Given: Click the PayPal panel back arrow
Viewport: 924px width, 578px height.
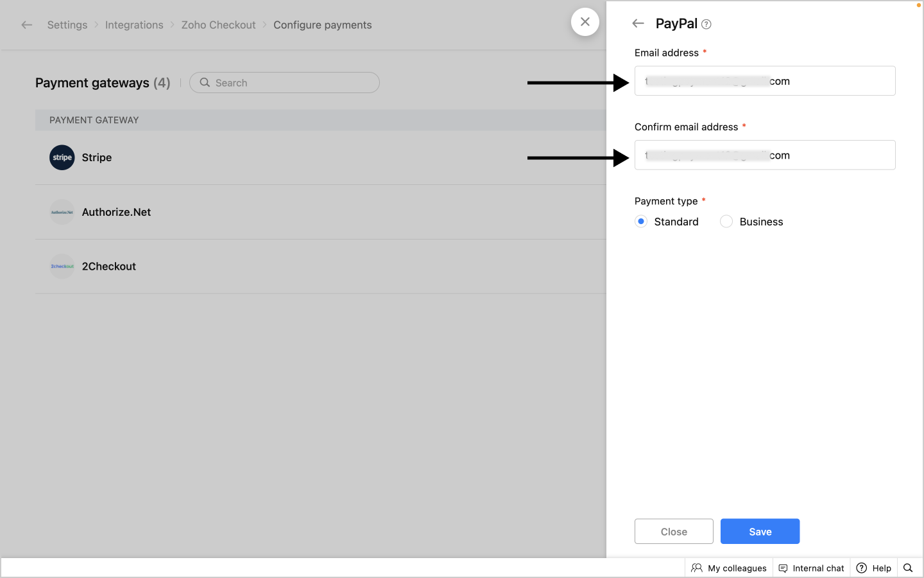Looking at the screenshot, I should point(638,24).
